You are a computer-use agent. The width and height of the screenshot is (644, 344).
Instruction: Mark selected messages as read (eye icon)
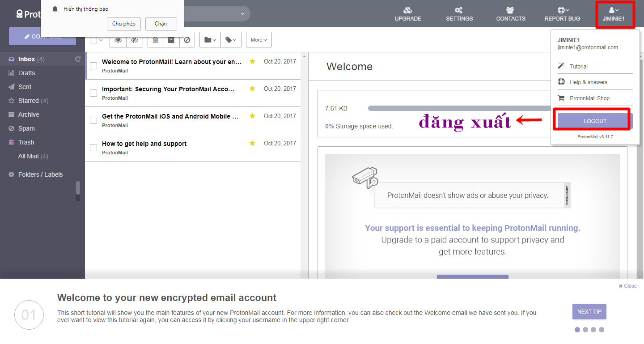click(x=118, y=40)
